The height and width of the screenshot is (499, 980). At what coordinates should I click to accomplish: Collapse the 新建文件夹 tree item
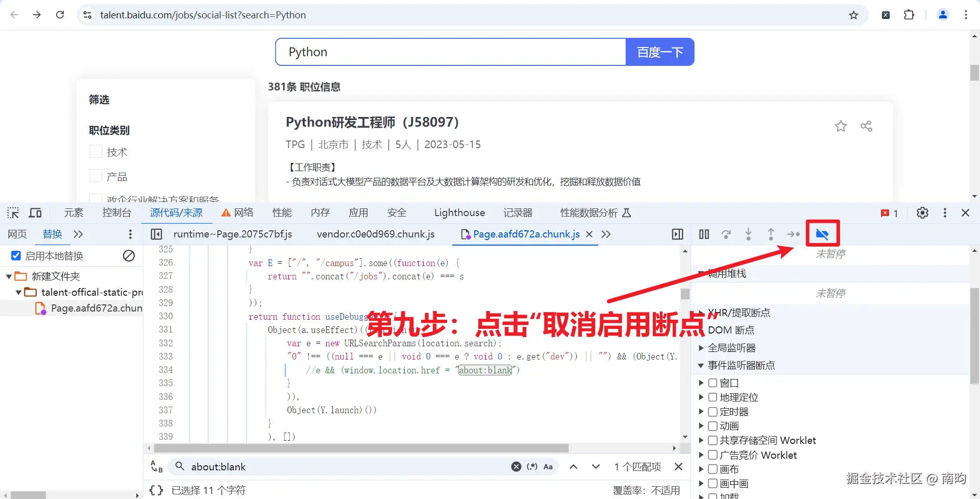8,276
